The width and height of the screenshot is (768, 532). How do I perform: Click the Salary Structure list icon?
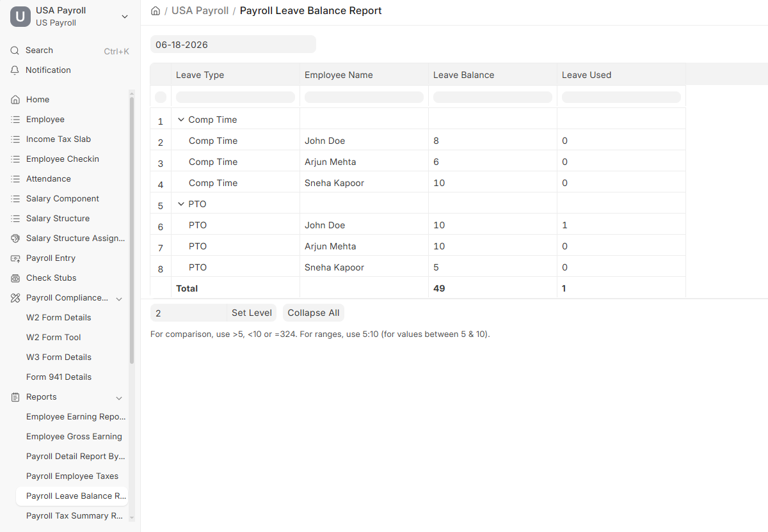pyautogui.click(x=15, y=219)
